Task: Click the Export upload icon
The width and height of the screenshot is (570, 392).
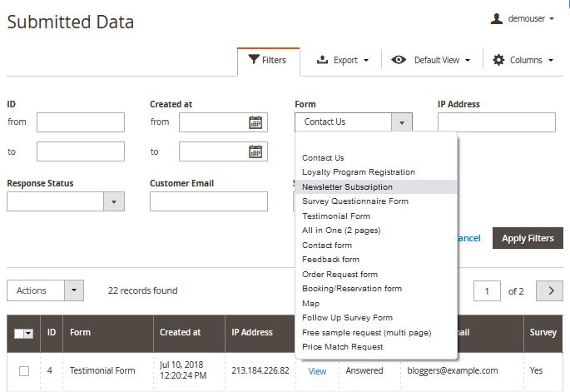Action: click(x=323, y=60)
